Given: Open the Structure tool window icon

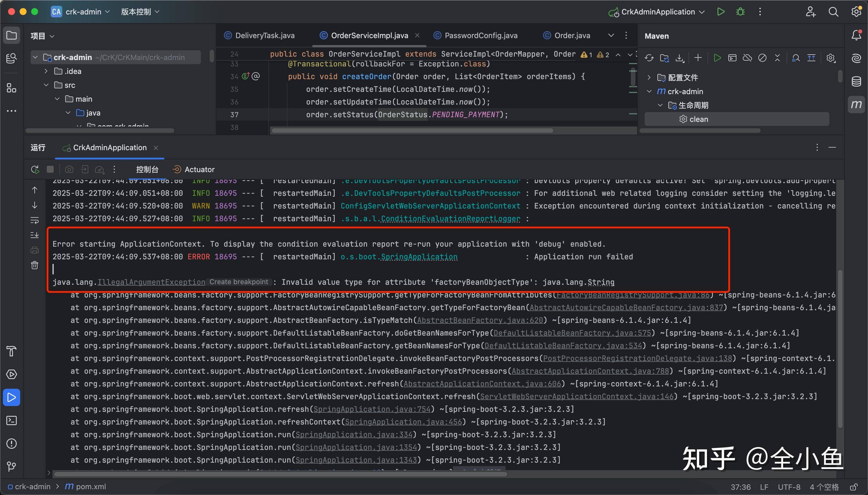Looking at the screenshot, I should [x=12, y=88].
